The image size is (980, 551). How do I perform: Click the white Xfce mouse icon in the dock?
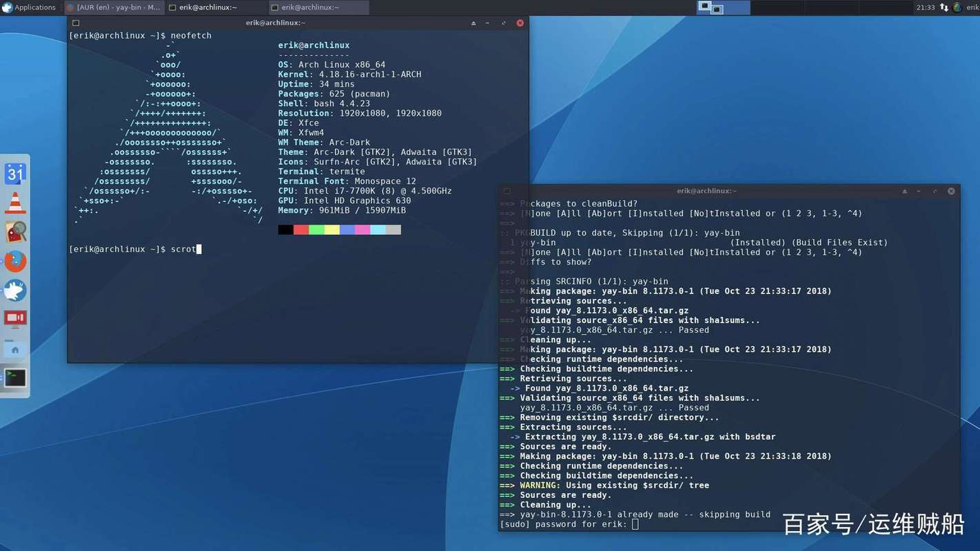(15, 290)
